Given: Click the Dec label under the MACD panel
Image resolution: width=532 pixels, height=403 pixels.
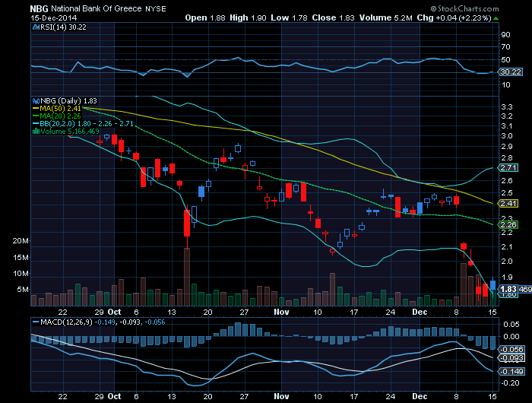Looking at the screenshot, I should [x=420, y=396].
